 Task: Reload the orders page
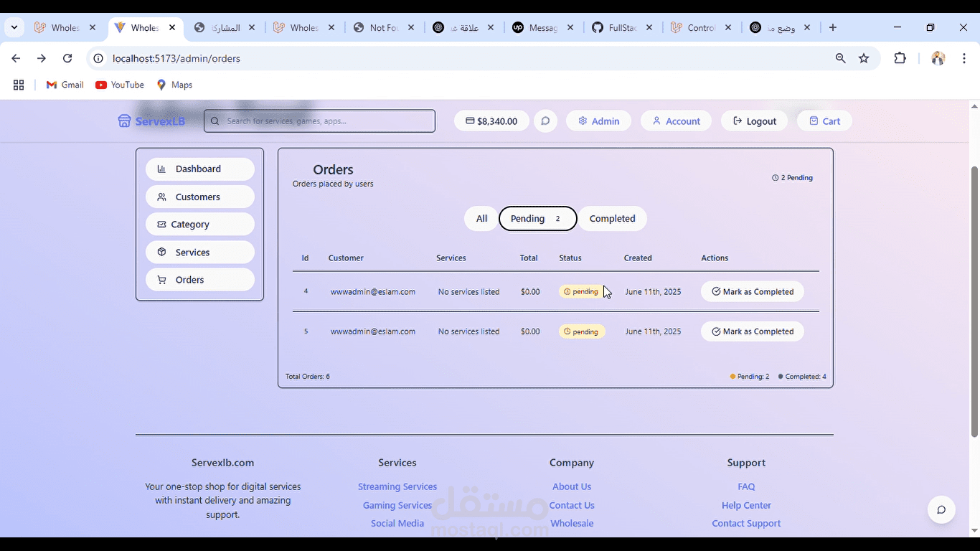67,58
